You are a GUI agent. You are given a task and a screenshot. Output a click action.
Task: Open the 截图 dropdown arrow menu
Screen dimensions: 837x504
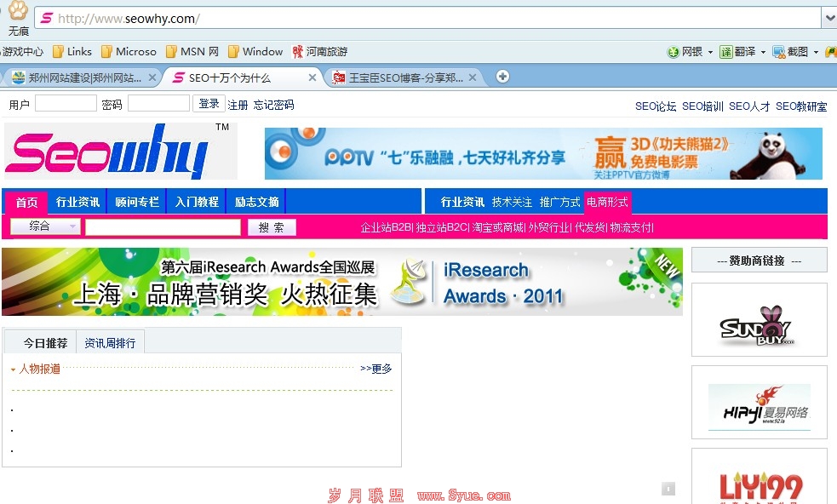pos(814,51)
